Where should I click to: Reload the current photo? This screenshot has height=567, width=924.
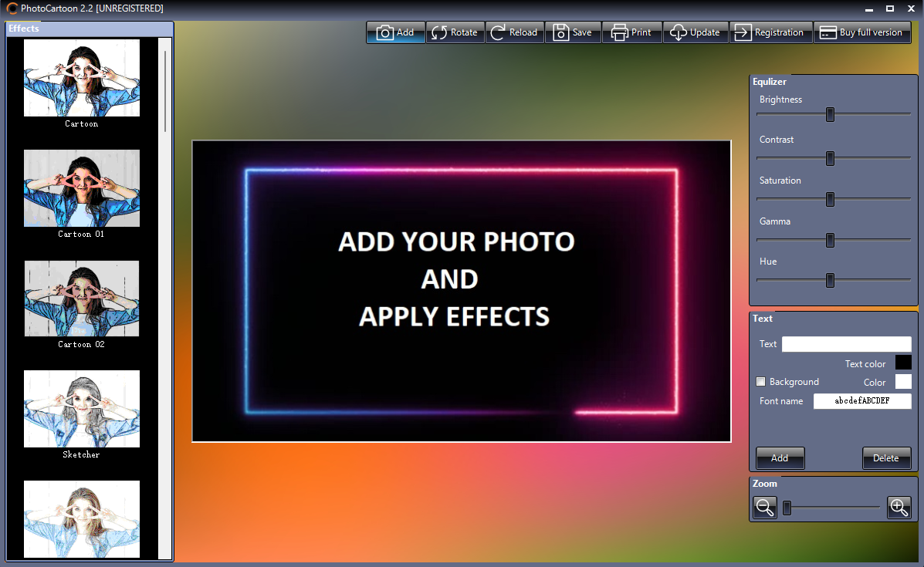515,32
